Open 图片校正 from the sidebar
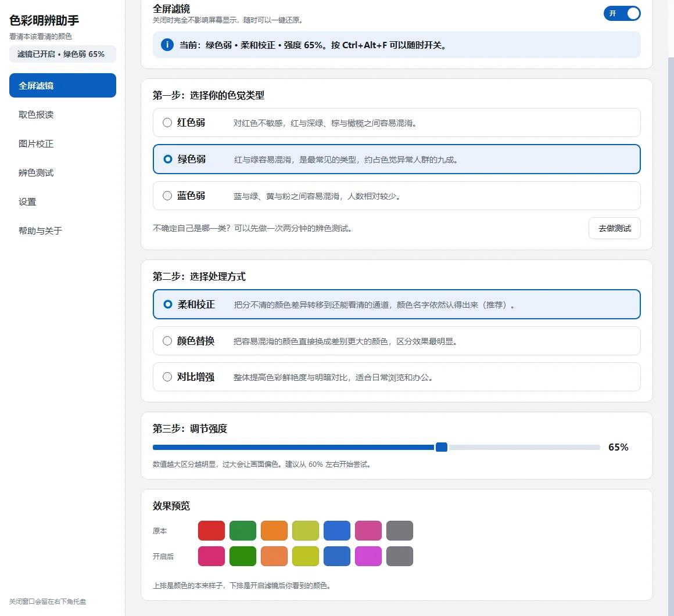This screenshot has height=616, width=674. tap(63, 143)
